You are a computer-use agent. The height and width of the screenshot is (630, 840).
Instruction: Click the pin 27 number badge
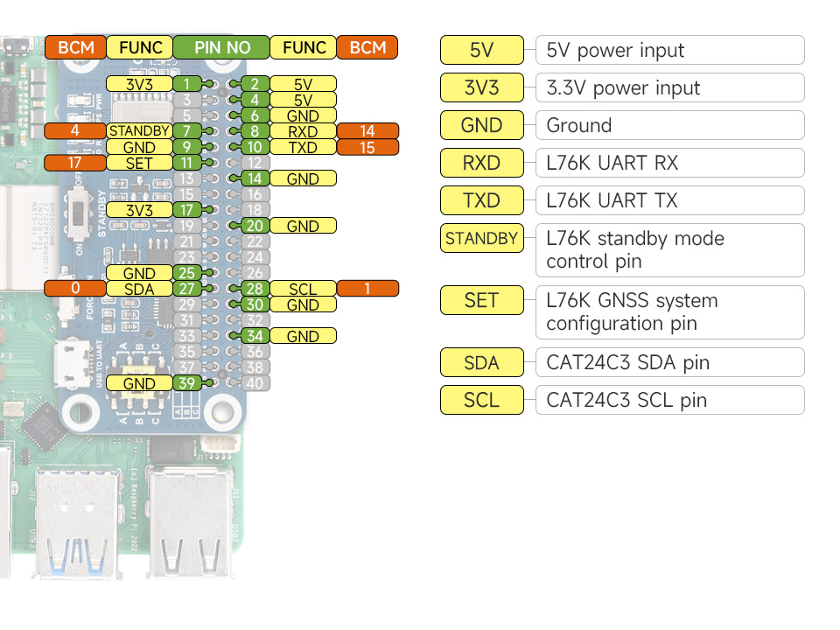coord(187,289)
